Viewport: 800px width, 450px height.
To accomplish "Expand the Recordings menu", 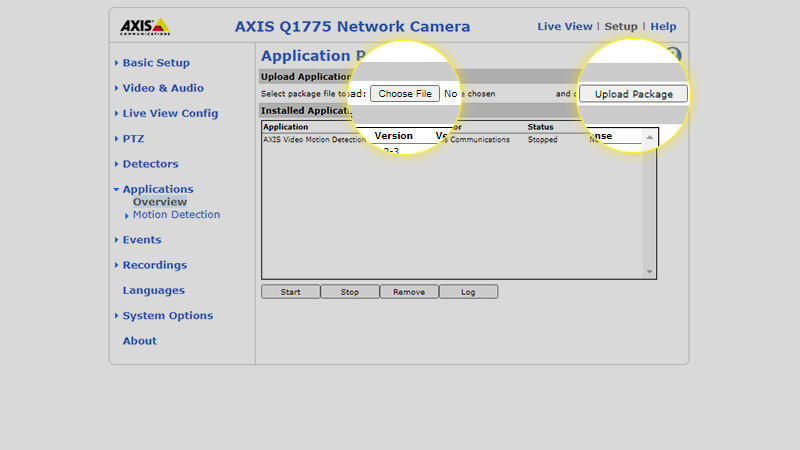I will (155, 265).
